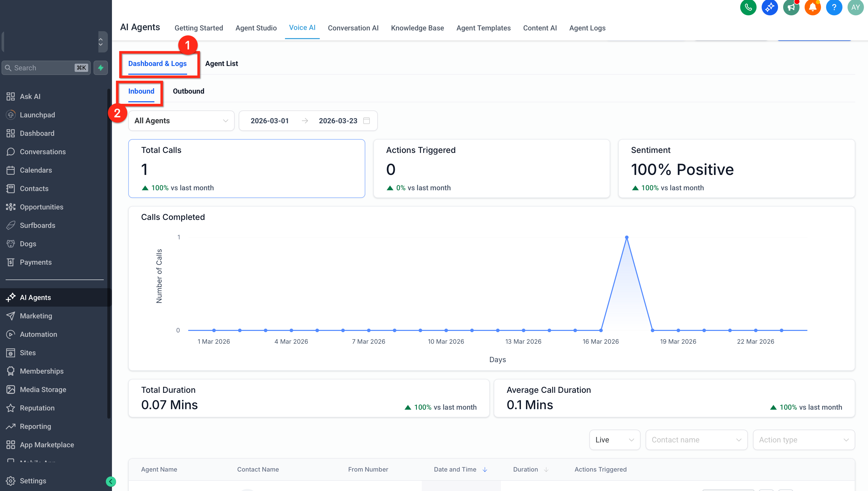Click the sidebar Search field
Viewport: 868px width, 491px height.
[x=46, y=68]
